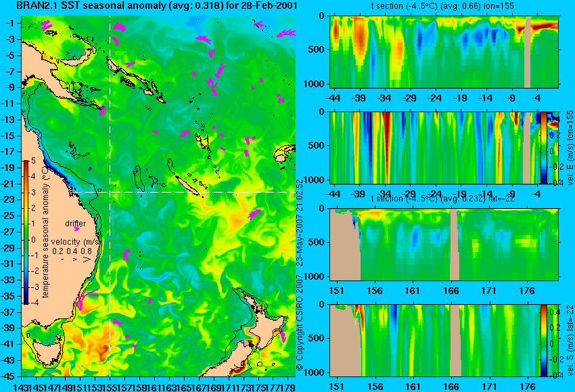The height and width of the screenshot is (392, 575).
Task: Click the '-0.2' value on the vel. E color bar
Action: click(x=555, y=167)
